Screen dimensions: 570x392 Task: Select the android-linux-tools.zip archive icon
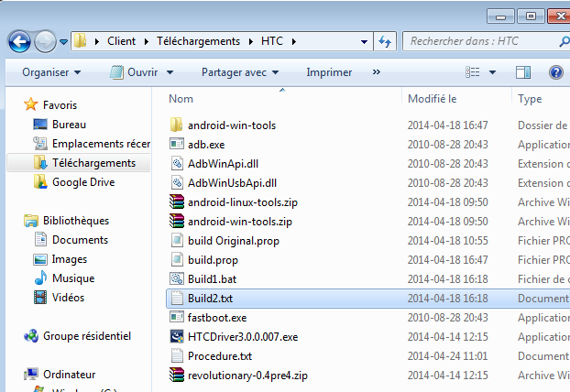click(177, 201)
